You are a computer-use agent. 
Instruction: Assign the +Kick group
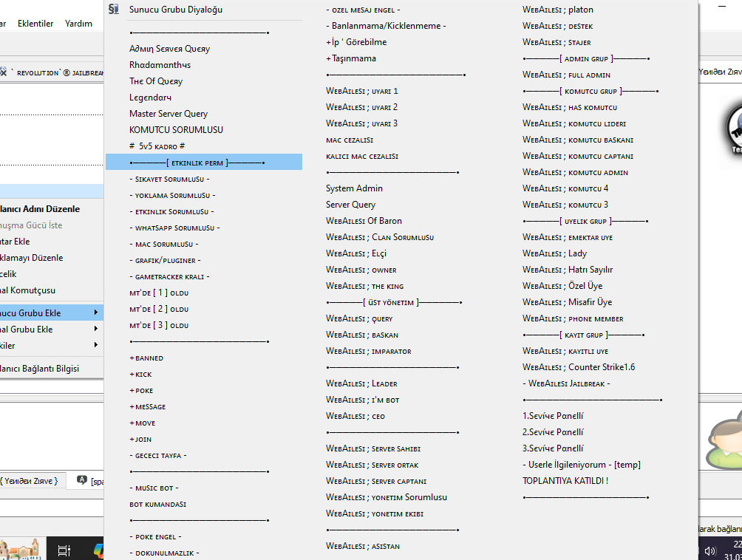coord(140,375)
